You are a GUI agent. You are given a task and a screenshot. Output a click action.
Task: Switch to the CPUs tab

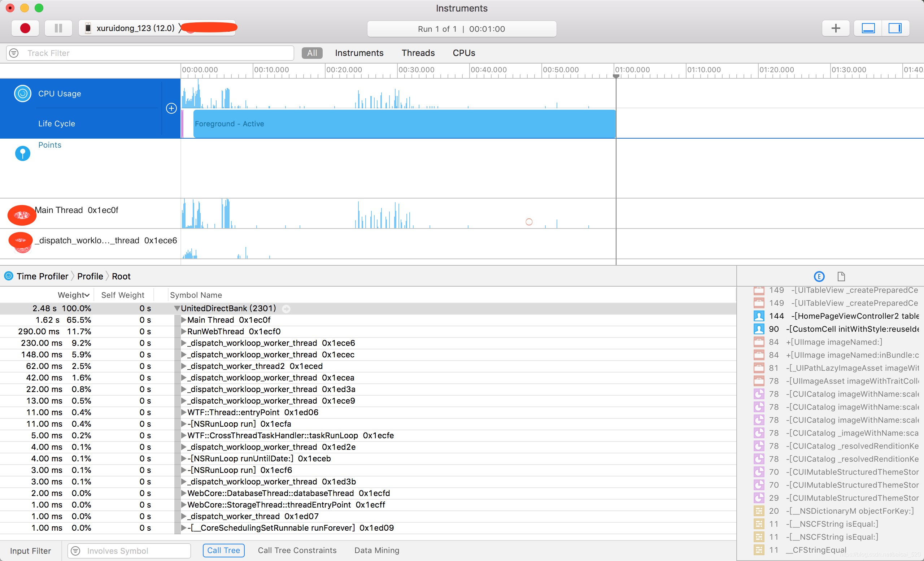click(463, 53)
